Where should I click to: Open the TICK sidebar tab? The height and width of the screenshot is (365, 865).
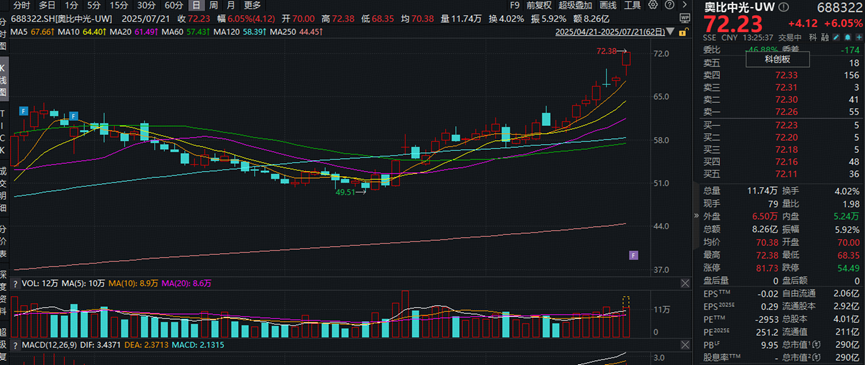(x=4, y=131)
